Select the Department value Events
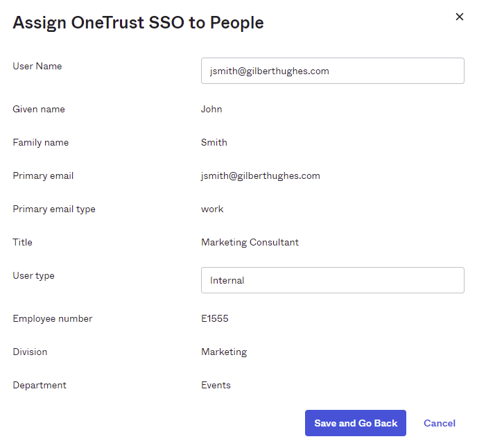 tap(216, 386)
